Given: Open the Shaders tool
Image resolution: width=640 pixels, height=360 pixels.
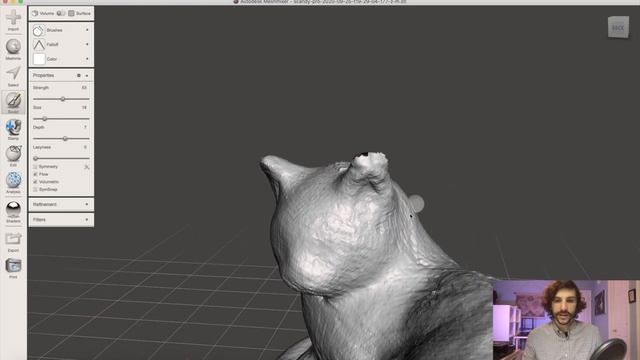Looking at the screenshot, I should click(13, 211).
